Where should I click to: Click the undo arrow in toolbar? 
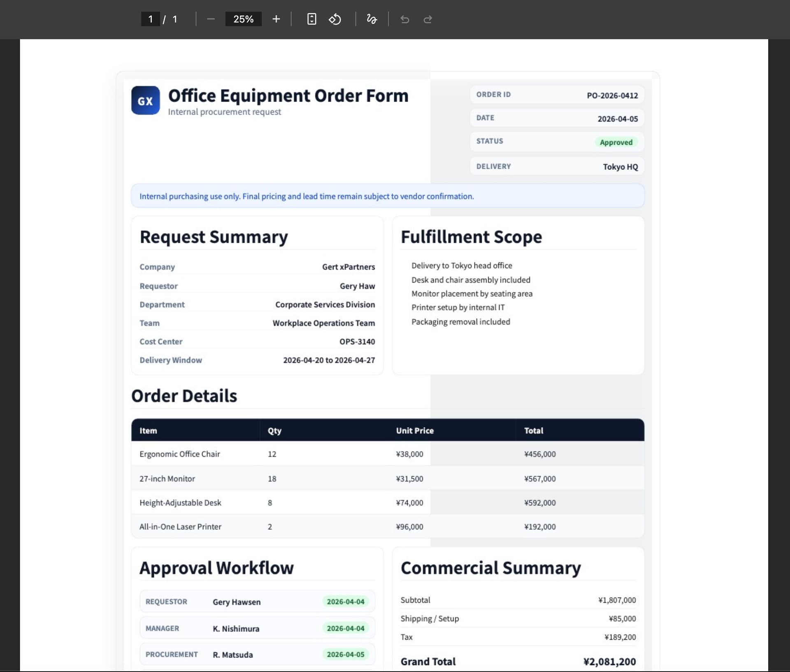point(405,19)
